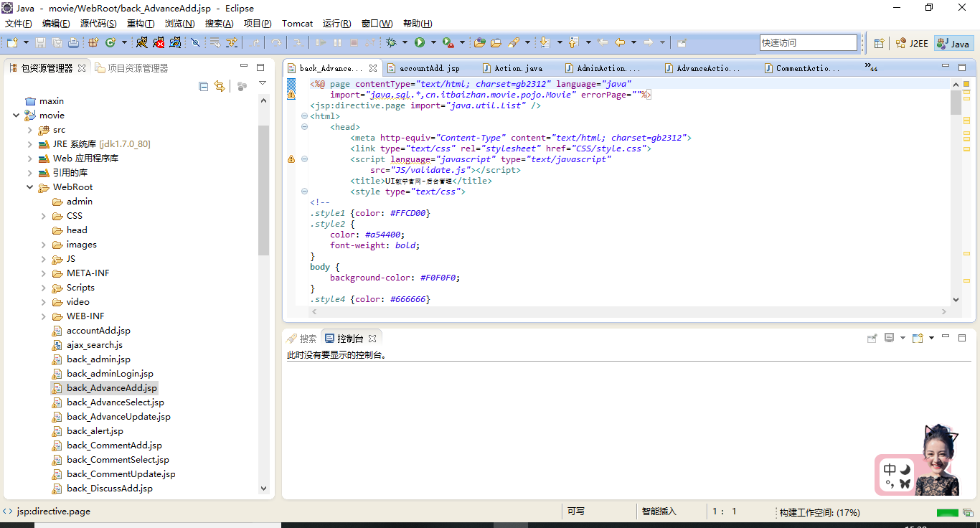980x528 pixels.
Task: Click the New Java Class icon
Action: 111,43
